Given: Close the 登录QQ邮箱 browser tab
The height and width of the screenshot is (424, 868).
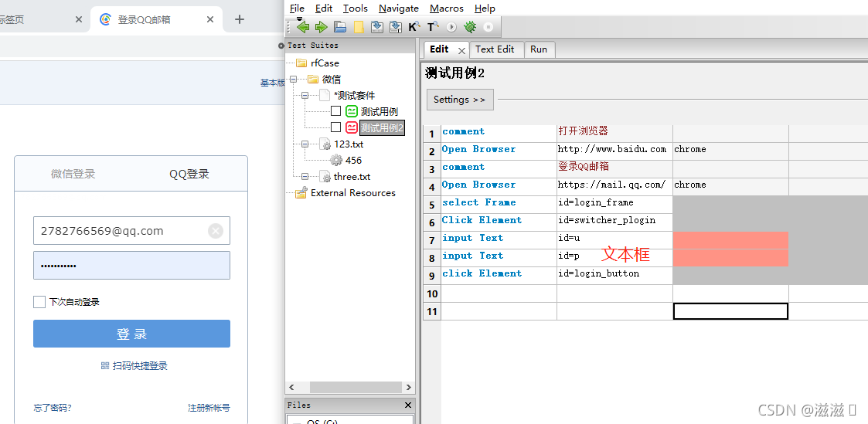Looking at the screenshot, I should click(210, 19).
